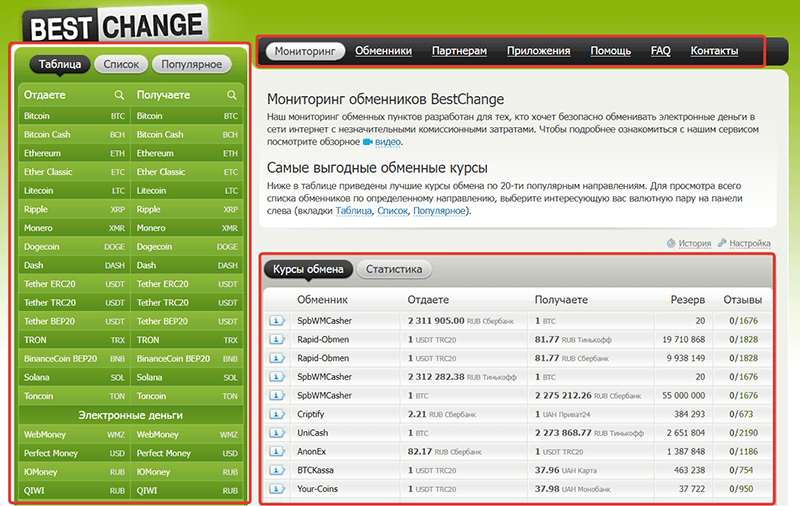Select ЮMoney in the Отдаете column
This screenshot has height=506, width=800.
tap(74, 472)
